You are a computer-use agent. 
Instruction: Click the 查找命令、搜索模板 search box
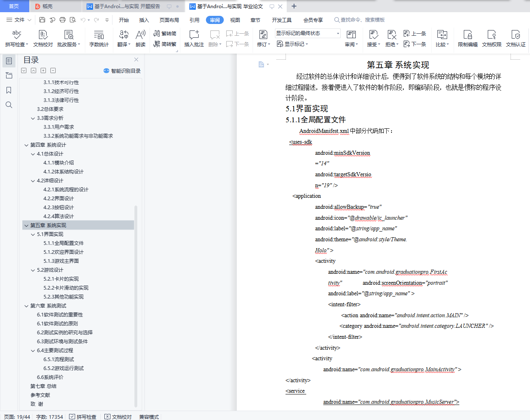pyautogui.click(x=359, y=20)
